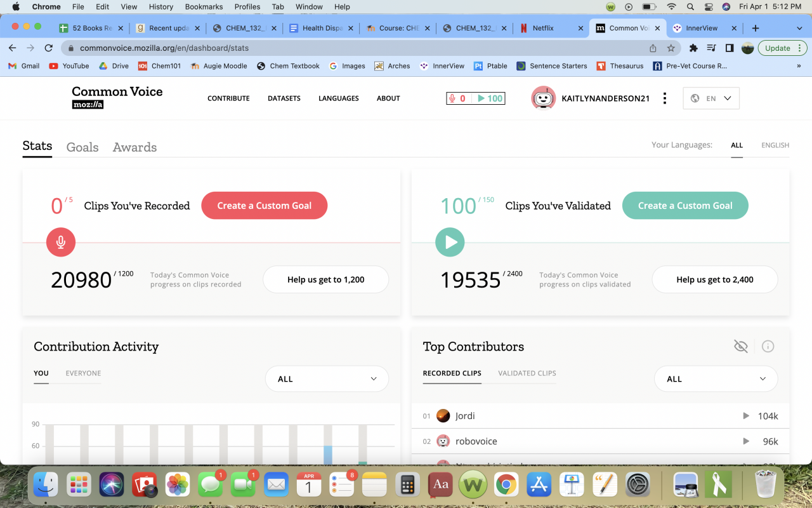Open the Chrome extensions puzzle icon
The height and width of the screenshot is (508, 812).
pos(693,48)
